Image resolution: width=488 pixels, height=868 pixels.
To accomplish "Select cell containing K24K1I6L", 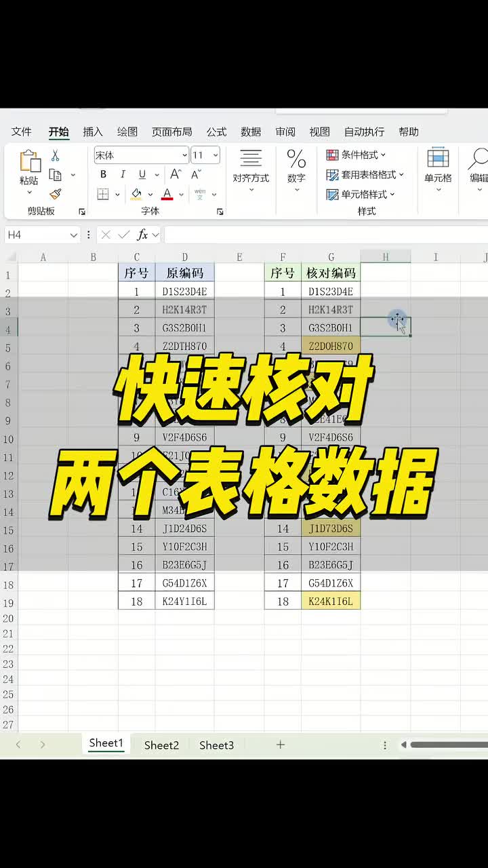I will 331,601.
